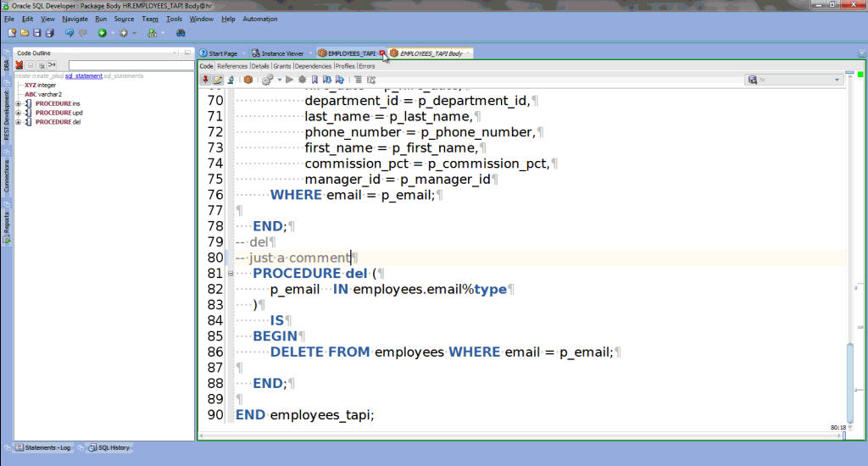868x466 pixels.
Task: Click the Save All toolbar icon
Action: point(50,33)
